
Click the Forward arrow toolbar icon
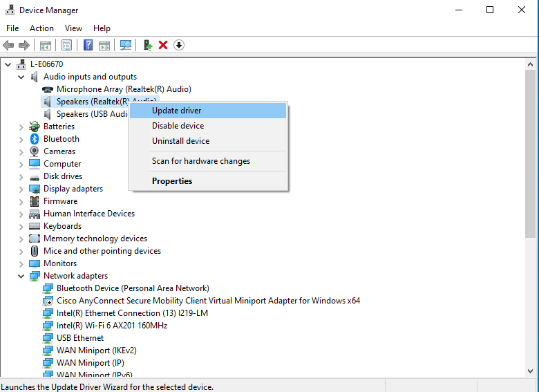pyautogui.click(x=24, y=45)
